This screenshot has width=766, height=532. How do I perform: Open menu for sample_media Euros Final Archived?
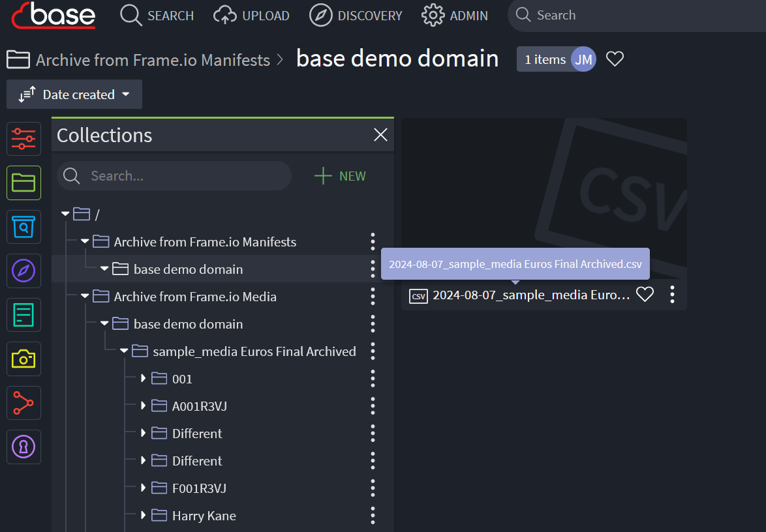tap(373, 351)
